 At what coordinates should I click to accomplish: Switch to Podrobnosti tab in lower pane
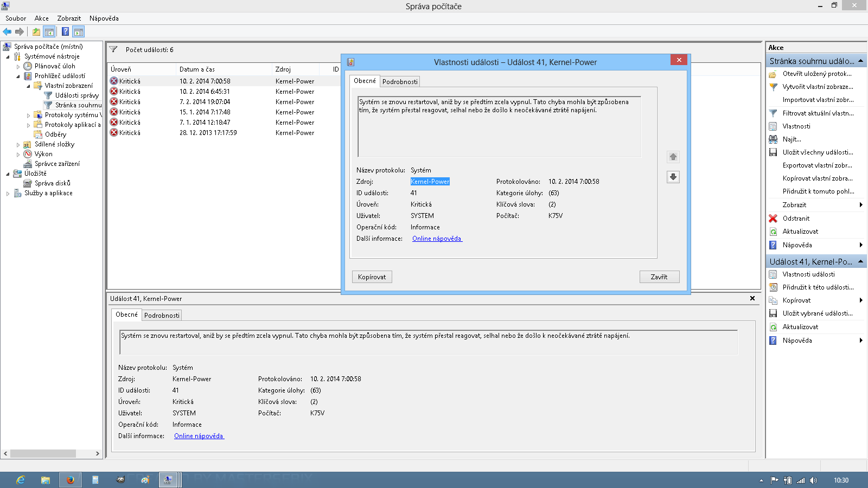pyautogui.click(x=162, y=316)
